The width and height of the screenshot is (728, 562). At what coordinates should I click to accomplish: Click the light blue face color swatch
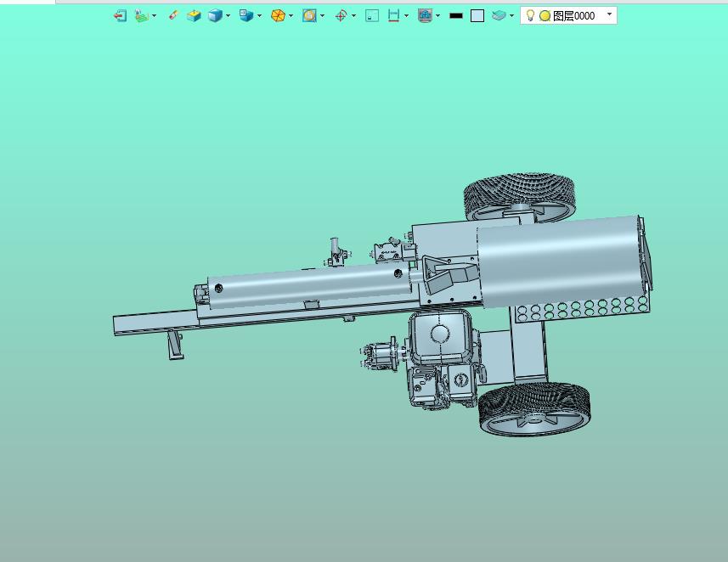coord(477,16)
